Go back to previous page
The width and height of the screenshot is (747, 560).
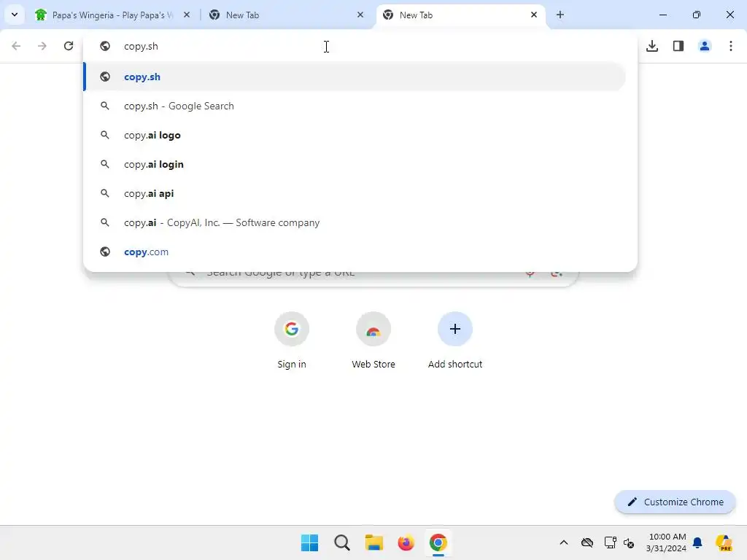point(16,46)
